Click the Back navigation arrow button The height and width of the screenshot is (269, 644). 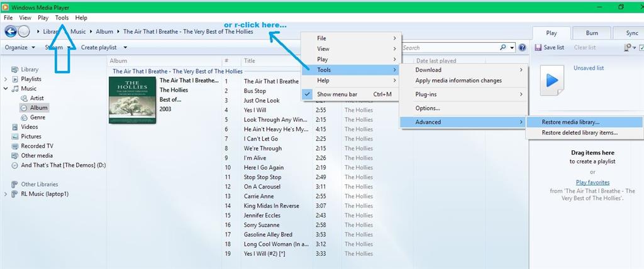pos(11,31)
